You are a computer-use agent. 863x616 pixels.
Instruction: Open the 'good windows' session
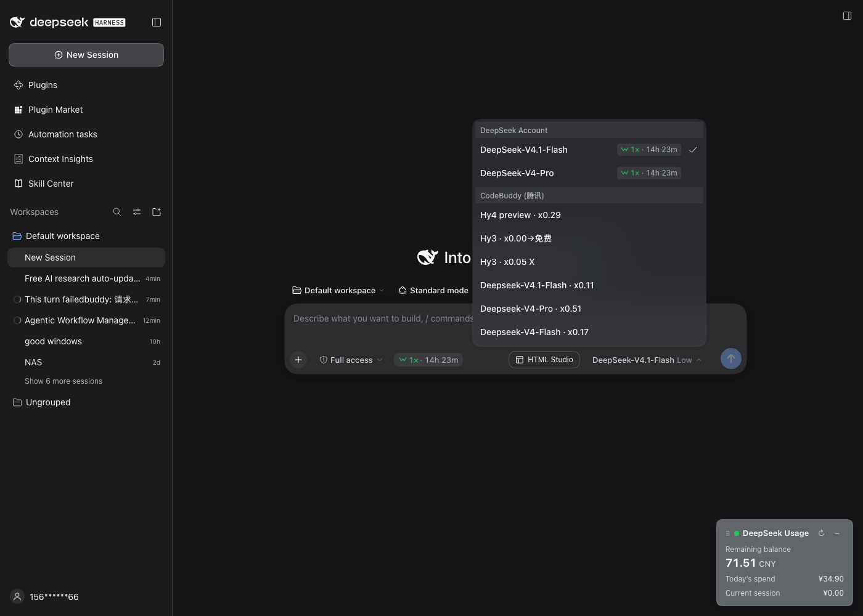tap(86, 341)
